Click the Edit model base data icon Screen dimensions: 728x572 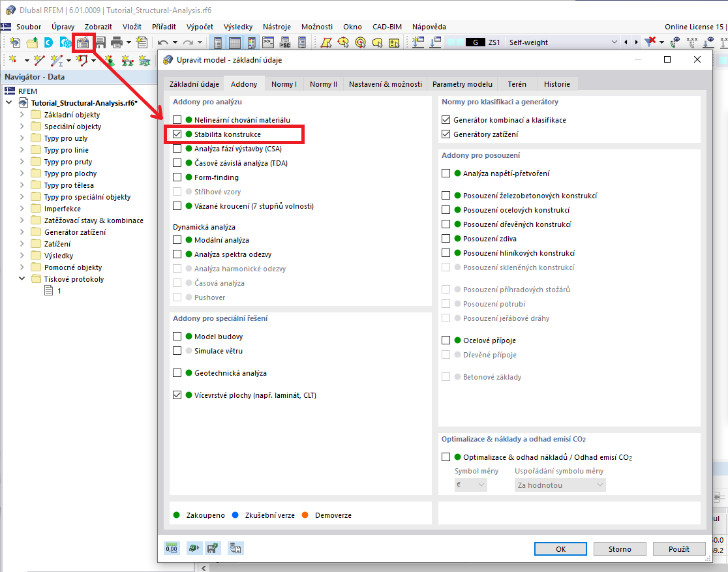point(83,42)
